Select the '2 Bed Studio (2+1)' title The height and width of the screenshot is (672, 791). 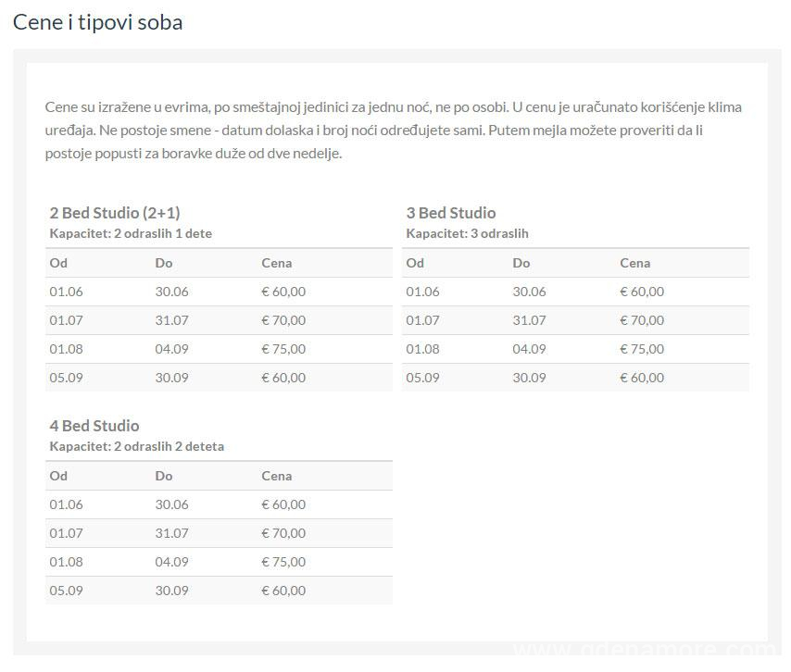pos(115,213)
